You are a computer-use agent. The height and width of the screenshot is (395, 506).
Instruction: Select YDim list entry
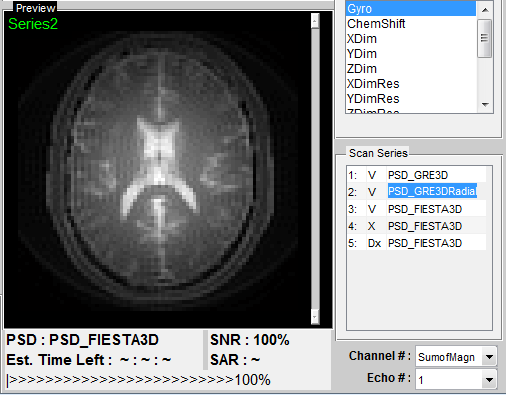pyautogui.click(x=411, y=54)
